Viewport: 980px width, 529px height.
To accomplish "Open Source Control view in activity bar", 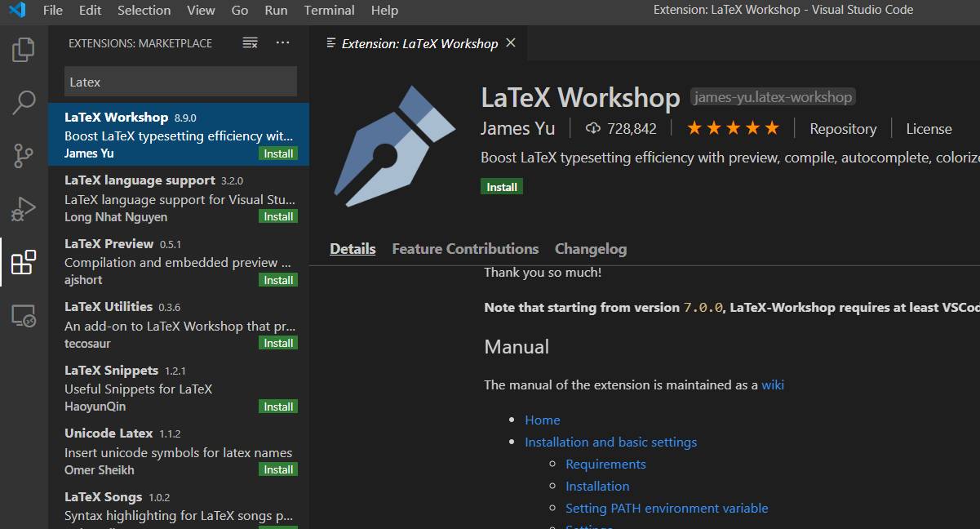I will (x=24, y=155).
